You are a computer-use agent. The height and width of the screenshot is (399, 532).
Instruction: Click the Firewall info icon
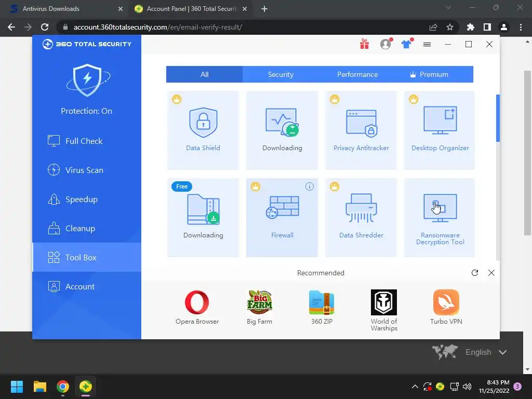310,187
